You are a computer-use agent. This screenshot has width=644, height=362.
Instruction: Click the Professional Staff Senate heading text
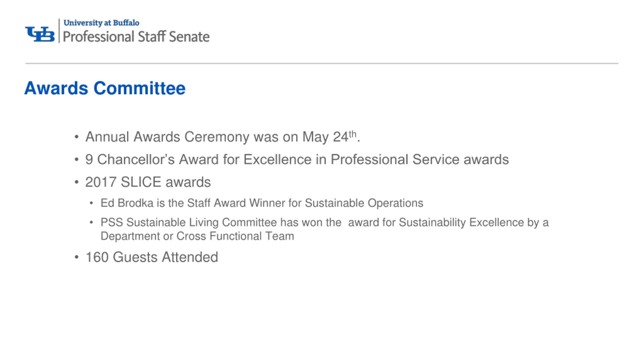[136, 37]
